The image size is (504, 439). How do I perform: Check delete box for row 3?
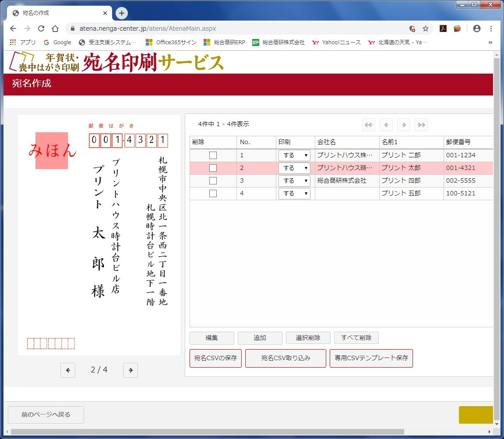click(x=213, y=181)
